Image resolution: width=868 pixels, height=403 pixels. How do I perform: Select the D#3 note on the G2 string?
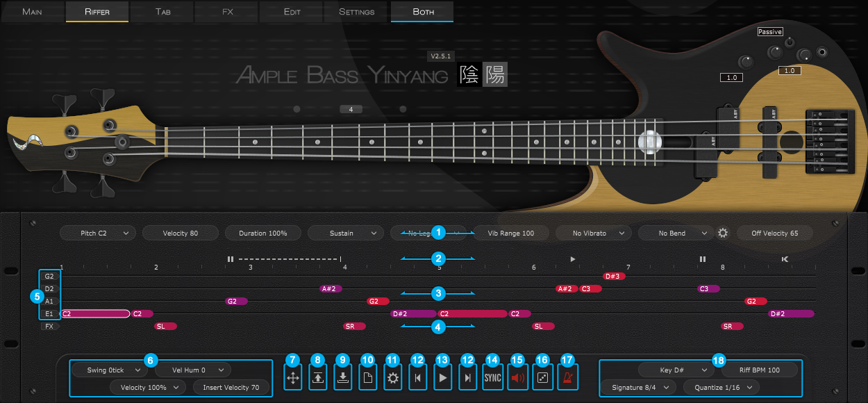pos(615,277)
